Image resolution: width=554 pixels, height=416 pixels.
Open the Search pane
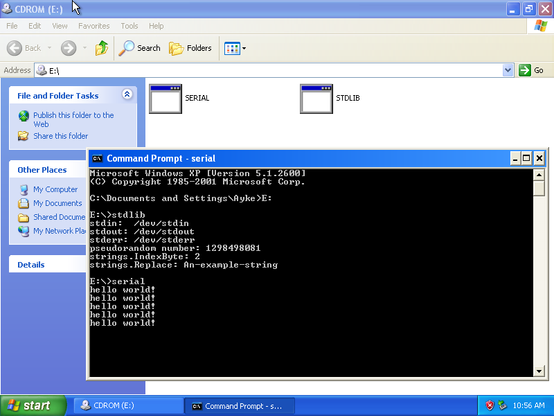tap(140, 48)
